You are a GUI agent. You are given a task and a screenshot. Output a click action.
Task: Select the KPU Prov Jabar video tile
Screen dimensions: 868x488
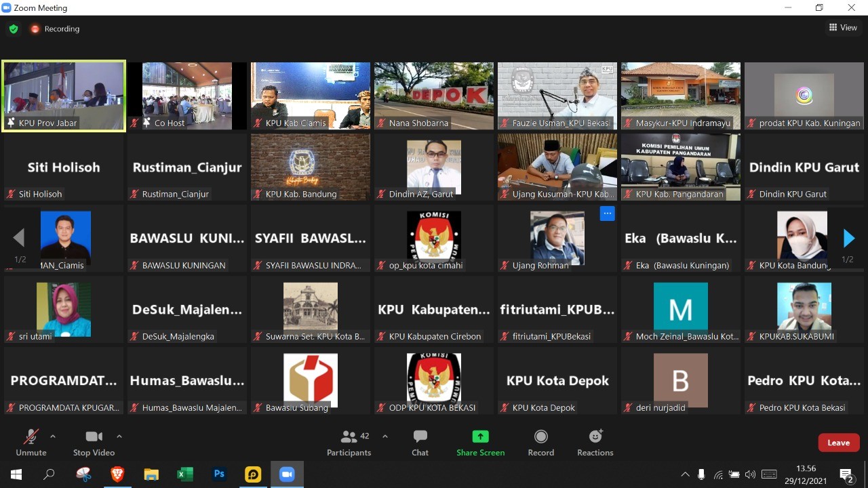click(x=64, y=95)
